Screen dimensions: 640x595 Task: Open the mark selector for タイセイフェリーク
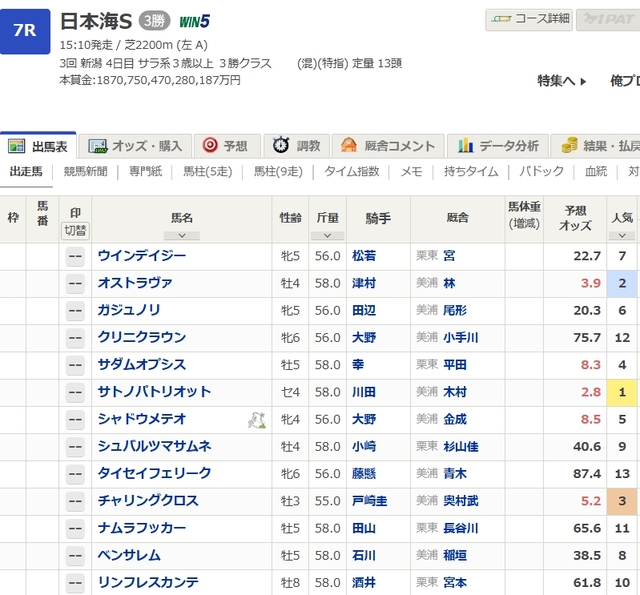click(75, 474)
